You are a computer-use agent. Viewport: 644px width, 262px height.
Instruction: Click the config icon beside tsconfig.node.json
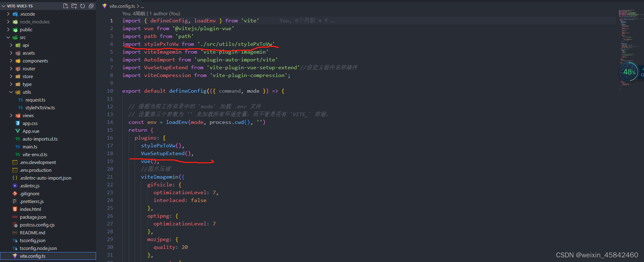(15, 249)
